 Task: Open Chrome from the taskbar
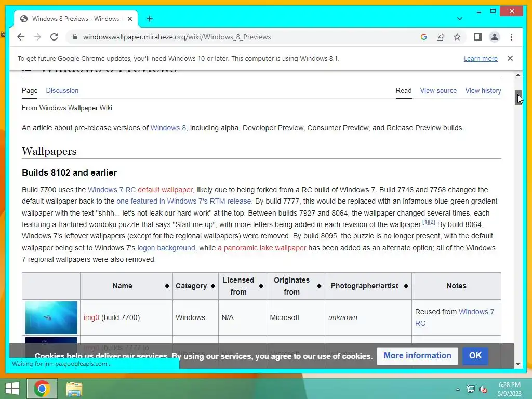42,389
